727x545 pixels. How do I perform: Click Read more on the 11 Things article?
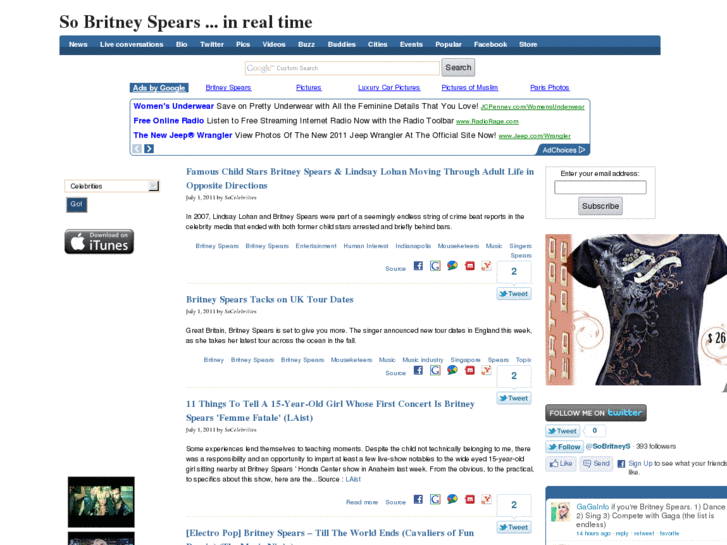(x=362, y=502)
